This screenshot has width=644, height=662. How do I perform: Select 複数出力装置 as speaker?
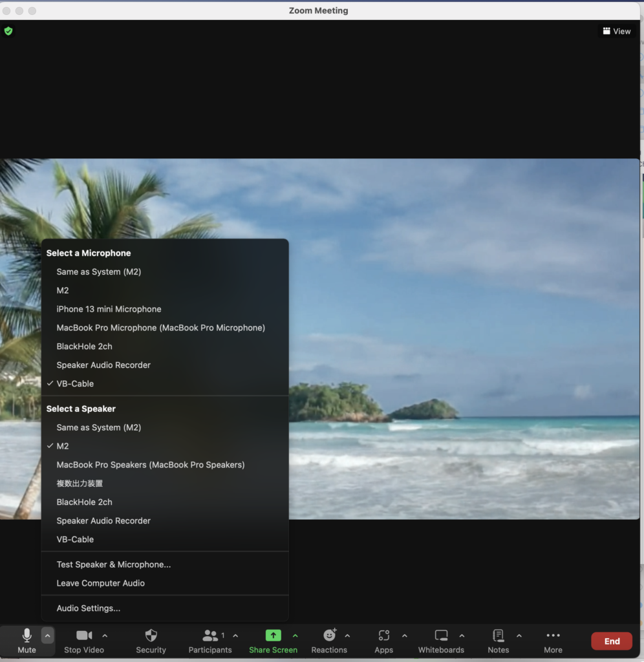pyautogui.click(x=165, y=484)
